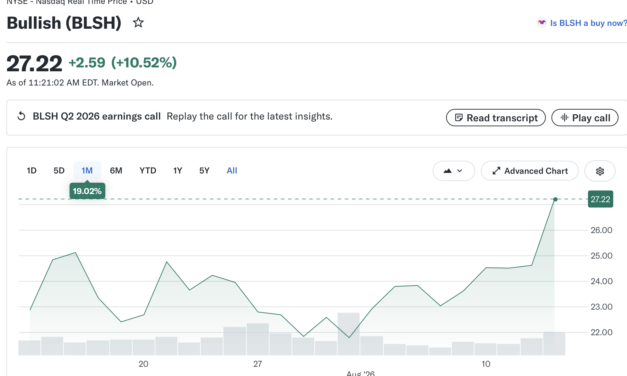The height and width of the screenshot is (376, 627).
Task: Select the All time range tab
Action: click(232, 170)
